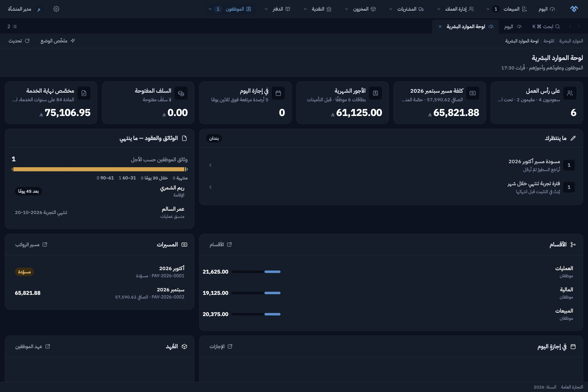Click the على رأس العمل card people icon

[570, 93]
